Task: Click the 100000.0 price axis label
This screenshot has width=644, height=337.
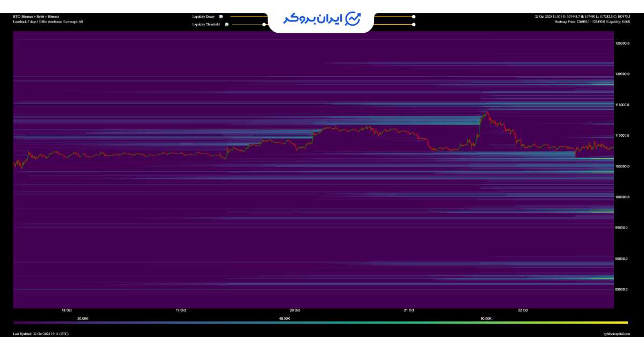Action: (x=621, y=197)
